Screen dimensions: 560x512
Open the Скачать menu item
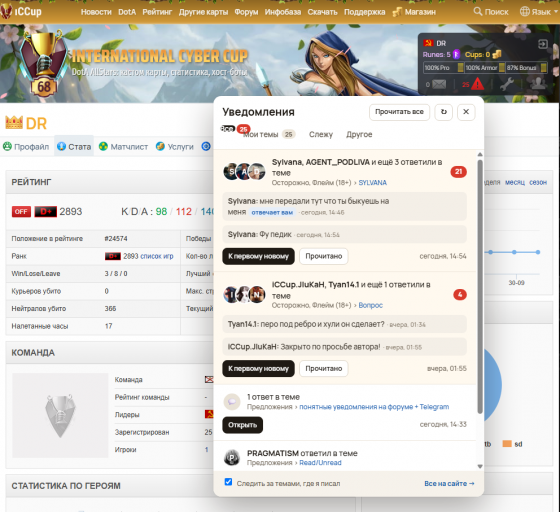322,12
